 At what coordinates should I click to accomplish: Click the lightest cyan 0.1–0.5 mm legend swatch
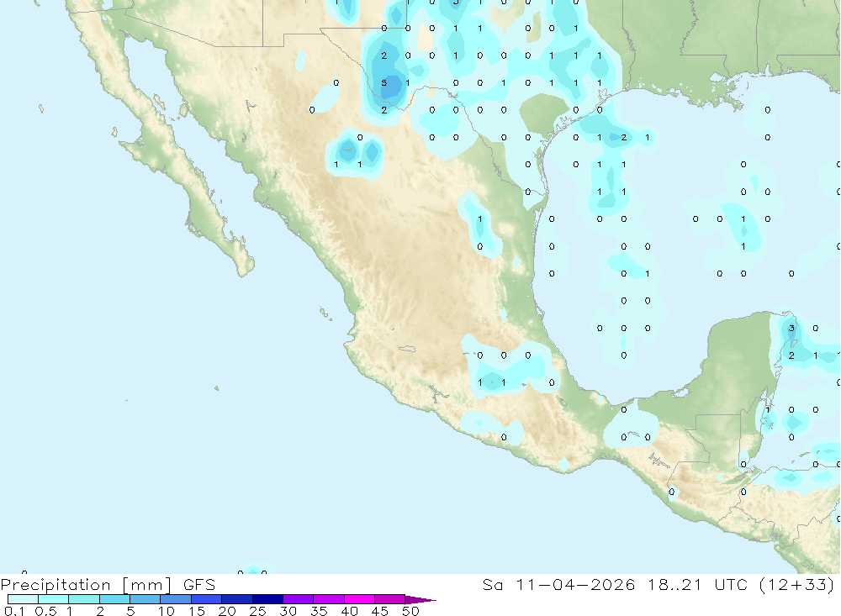pyautogui.click(x=23, y=599)
